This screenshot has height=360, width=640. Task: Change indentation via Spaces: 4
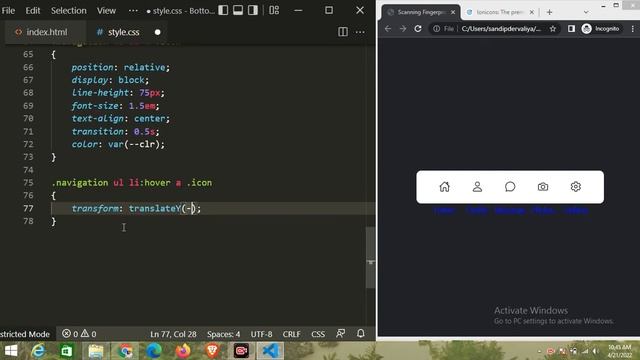pyautogui.click(x=223, y=334)
